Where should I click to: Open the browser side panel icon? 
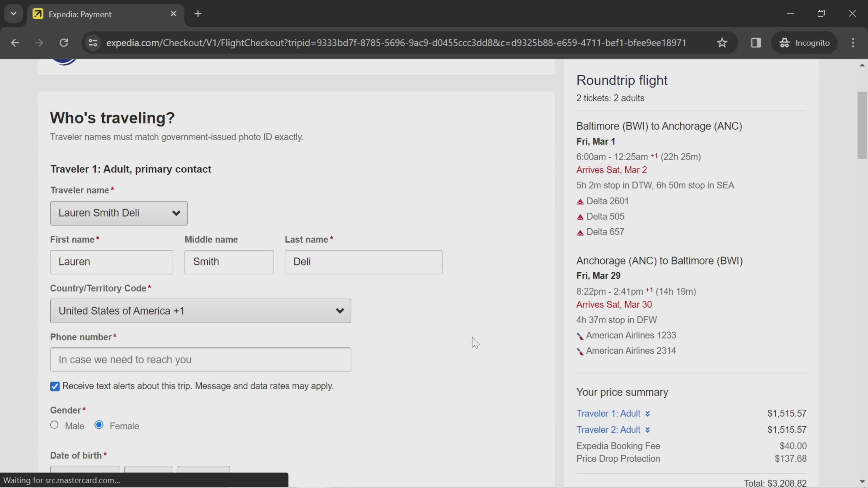point(756,43)
